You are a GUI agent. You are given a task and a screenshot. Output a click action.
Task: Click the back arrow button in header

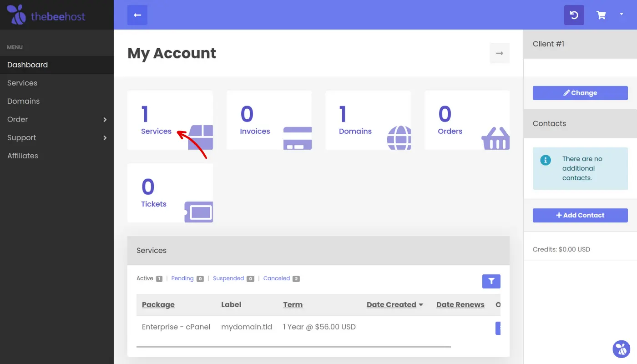point(137,15)
